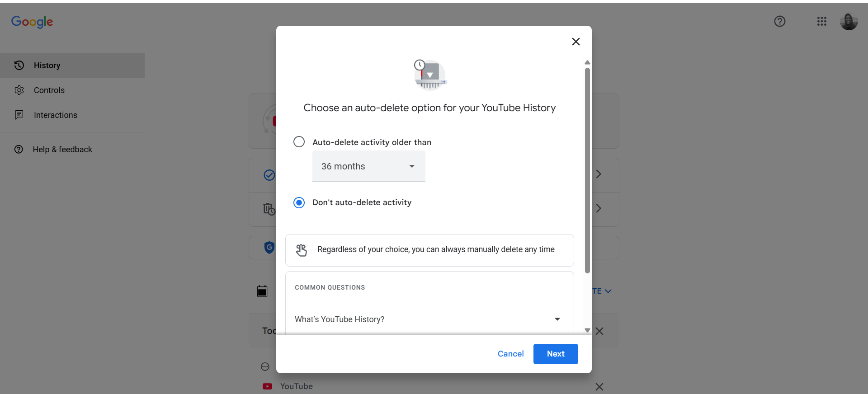Screen dimensions: 868x394
Task: Click the hand tap icon in info box
Action: (x=302, y=250)
